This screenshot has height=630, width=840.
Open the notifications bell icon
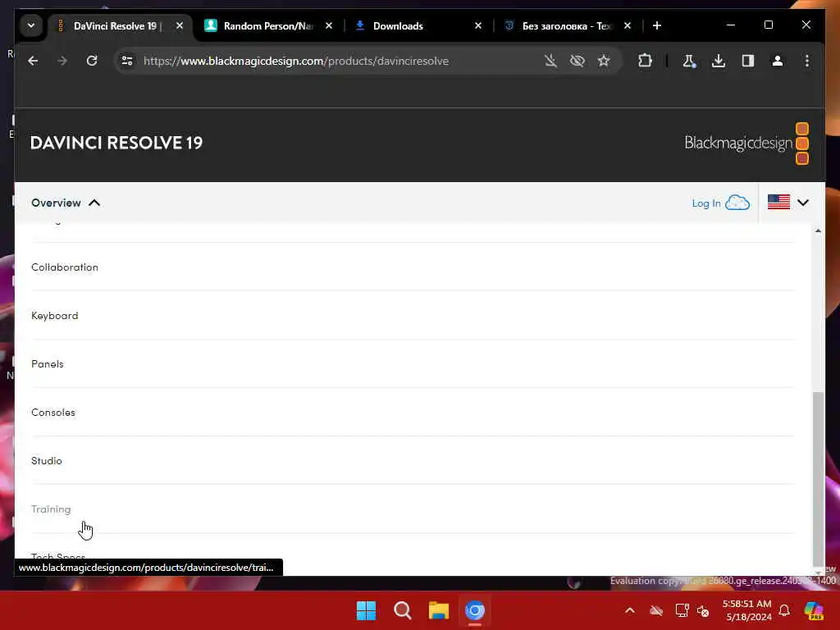[x=784, y=610]
